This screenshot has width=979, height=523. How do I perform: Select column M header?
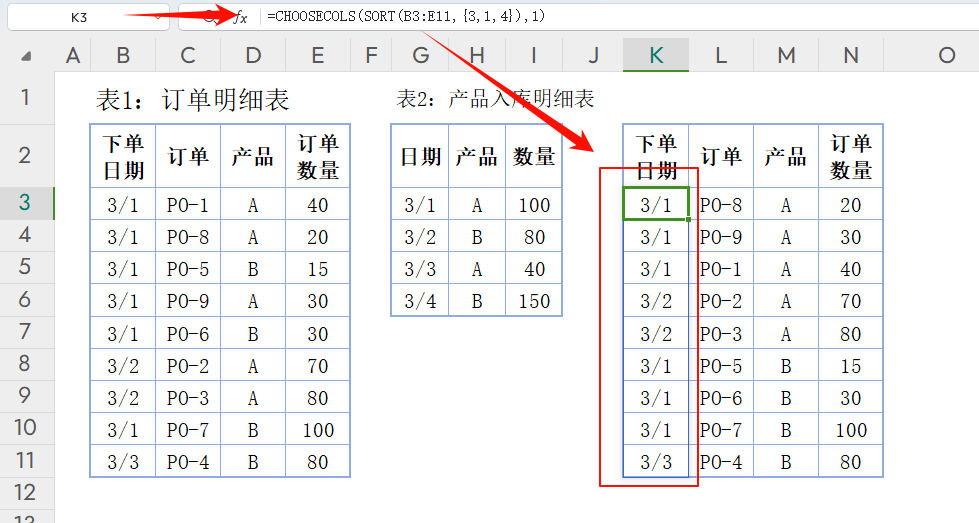(x=786, y=56)
